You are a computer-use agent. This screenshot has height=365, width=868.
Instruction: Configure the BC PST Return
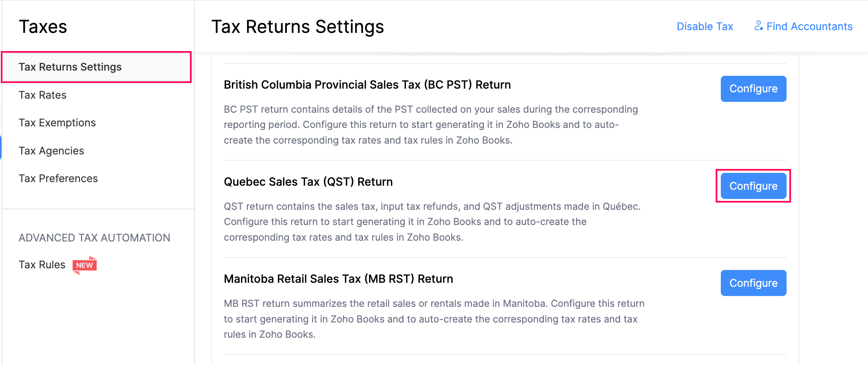753,89
